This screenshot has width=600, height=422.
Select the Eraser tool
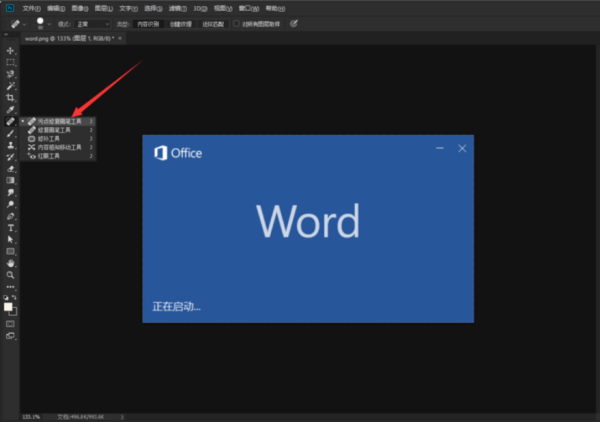[x=10, y=169]
